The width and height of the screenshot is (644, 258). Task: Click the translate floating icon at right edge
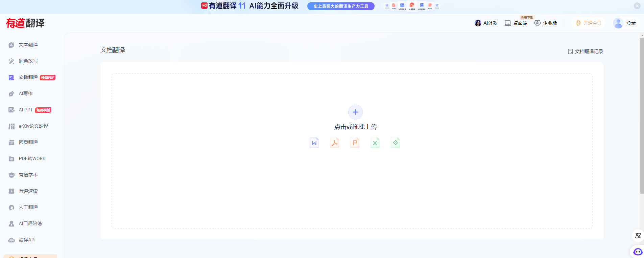point(638,236)
